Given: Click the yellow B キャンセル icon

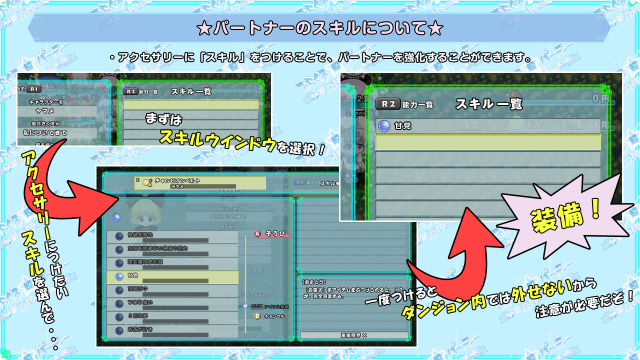Looking at the screenshot, I should click(x=257, y=316).
